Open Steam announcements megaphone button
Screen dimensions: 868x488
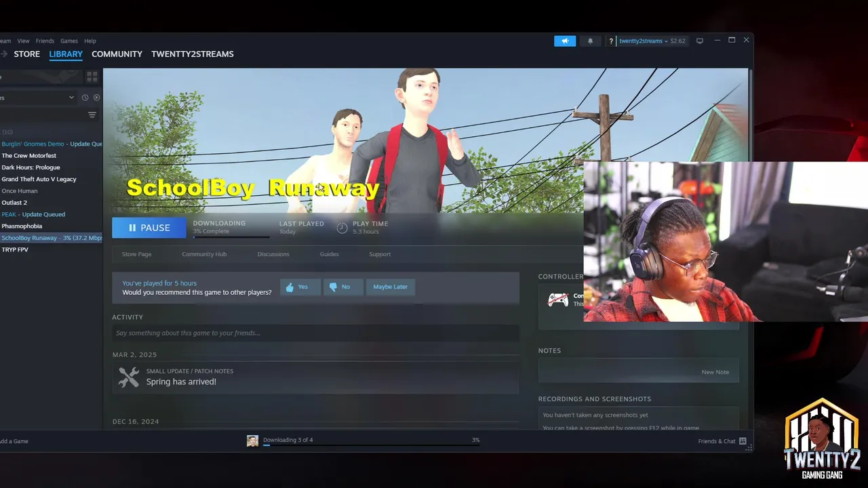click(565, 41)
